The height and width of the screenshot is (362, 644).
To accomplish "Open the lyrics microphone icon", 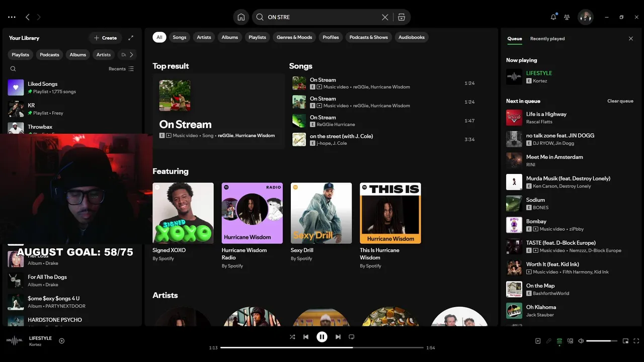I will pos(549,341).
